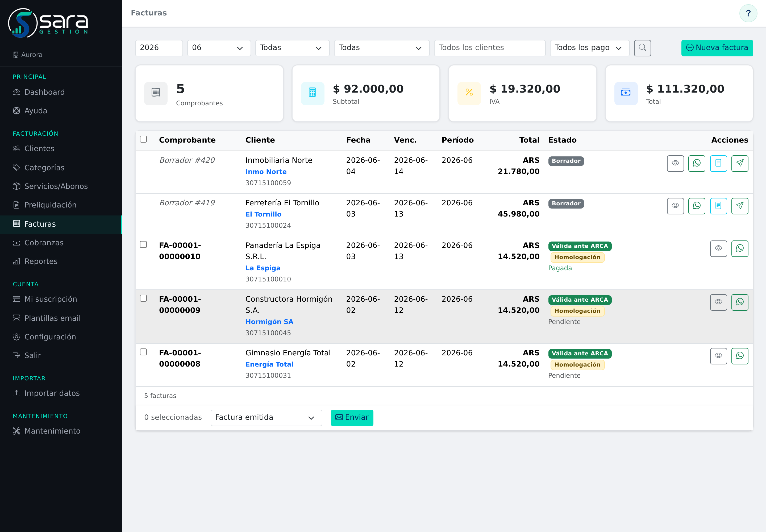This screenshot has width=766, height=532.
Task: View Borrador #420 with eye icon
Action: 675,163
